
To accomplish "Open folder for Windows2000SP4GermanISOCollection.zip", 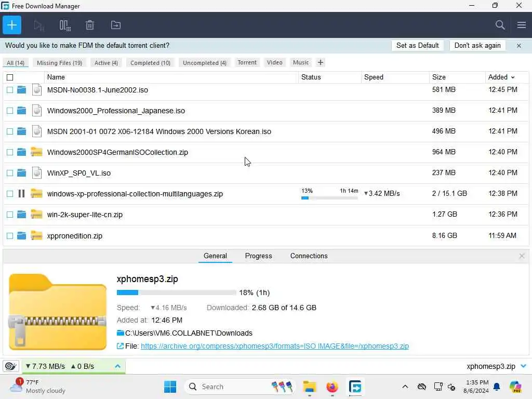I will [x=21, y=152].
